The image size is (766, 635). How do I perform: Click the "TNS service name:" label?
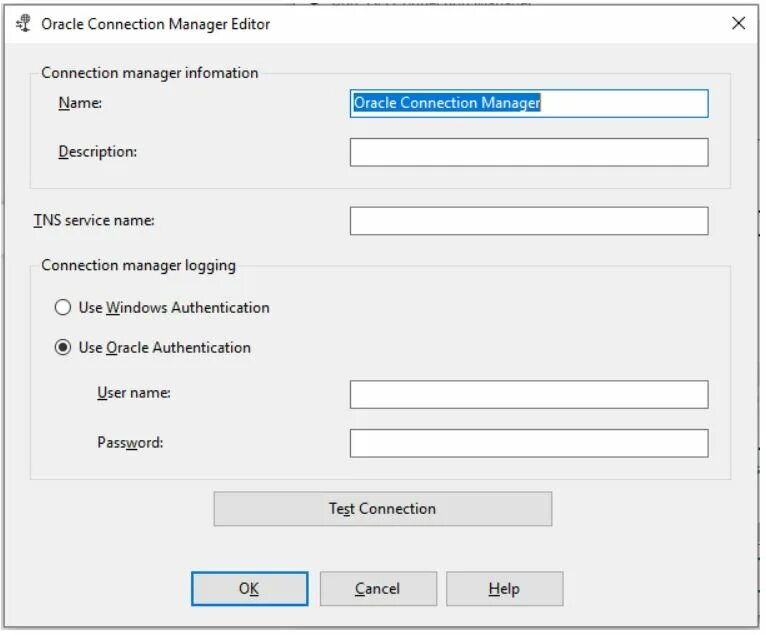coord(94,220)
